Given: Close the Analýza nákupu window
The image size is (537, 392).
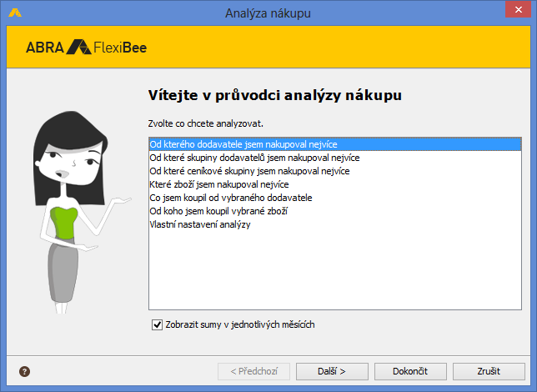Looking at the screenshot, I should coord(518,9).
